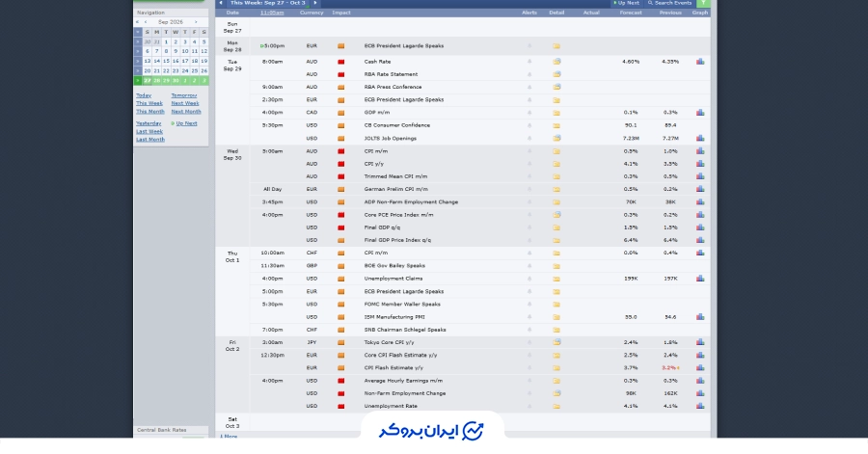Click the Central Bank Rates panel heading
Viewport: 868px width, 454px height.
pos(162,430)
